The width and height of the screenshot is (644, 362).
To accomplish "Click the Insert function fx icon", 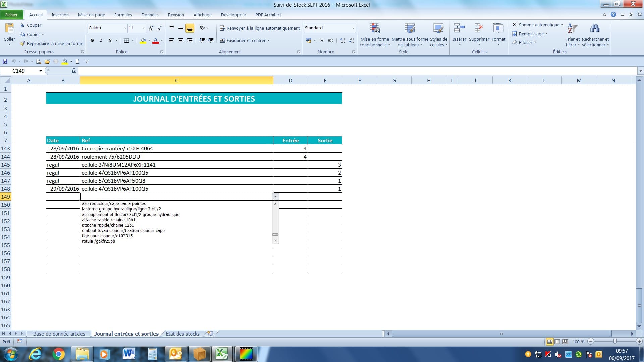I will [73, 71].
